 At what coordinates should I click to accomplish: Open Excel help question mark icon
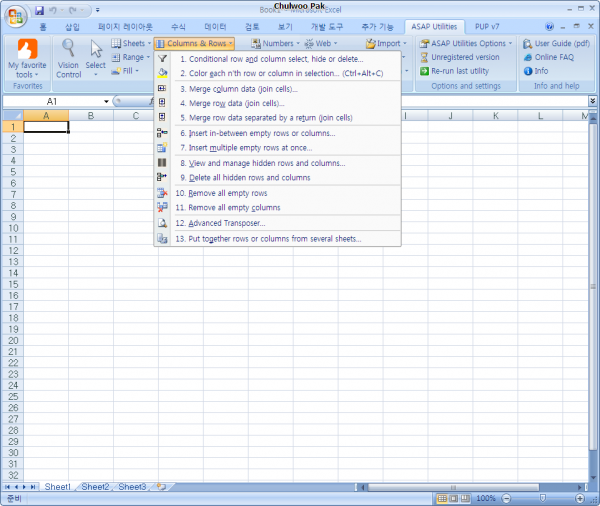(549, 26)
